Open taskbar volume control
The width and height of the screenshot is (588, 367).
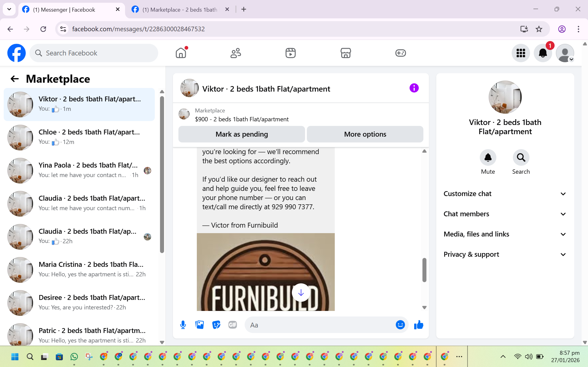coord(529,356)
